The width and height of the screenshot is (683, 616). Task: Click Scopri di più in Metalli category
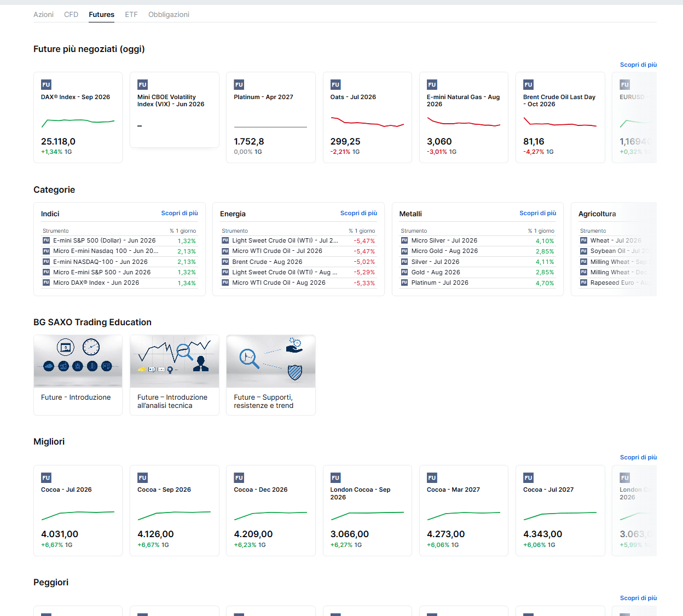coord(537,213)
